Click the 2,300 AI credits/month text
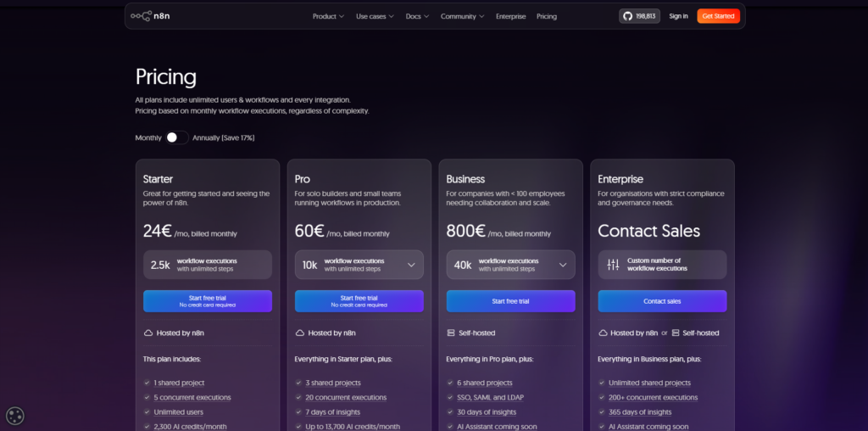This screenshot has height=431, width=868. pos(190,427)
